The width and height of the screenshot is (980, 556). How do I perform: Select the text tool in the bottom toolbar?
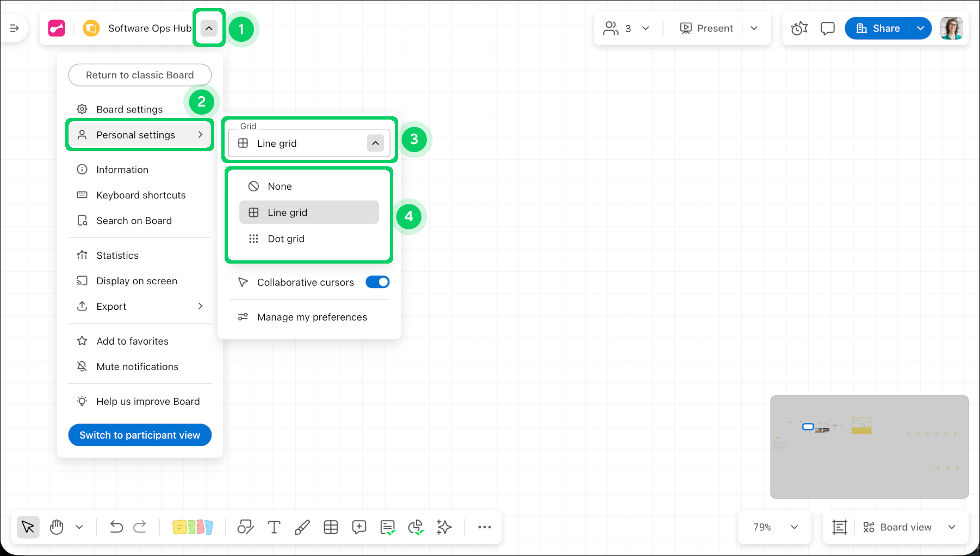274,527
